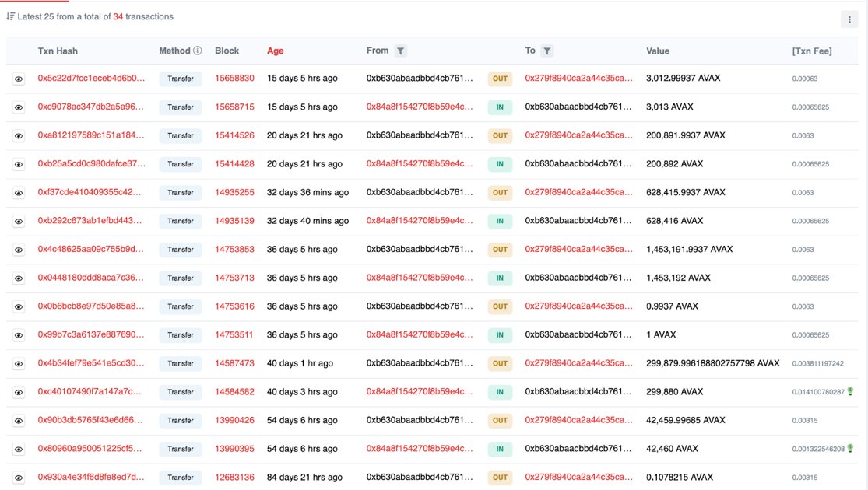Preview transaction 0xa812197589c151a184 with eye icon
Image resolution: width=868 pixels, height=490 pixels.
click(19, 136)
